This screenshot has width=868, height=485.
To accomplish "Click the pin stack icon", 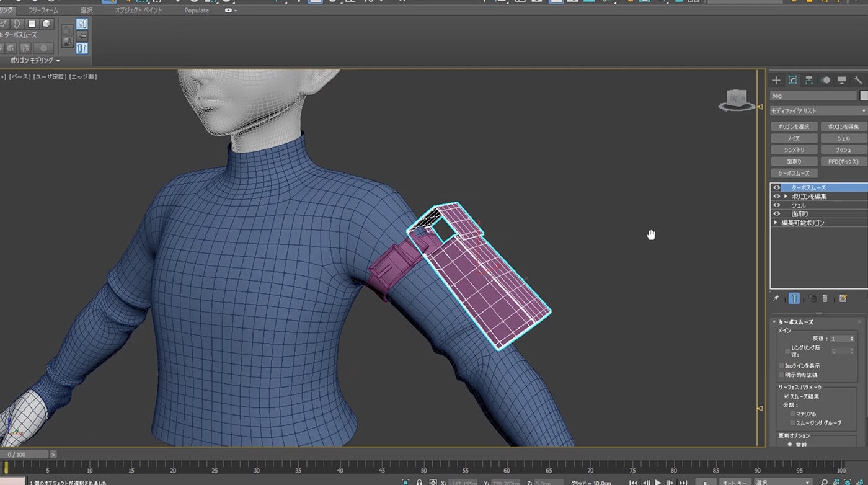I will click(x=776, y=298).
